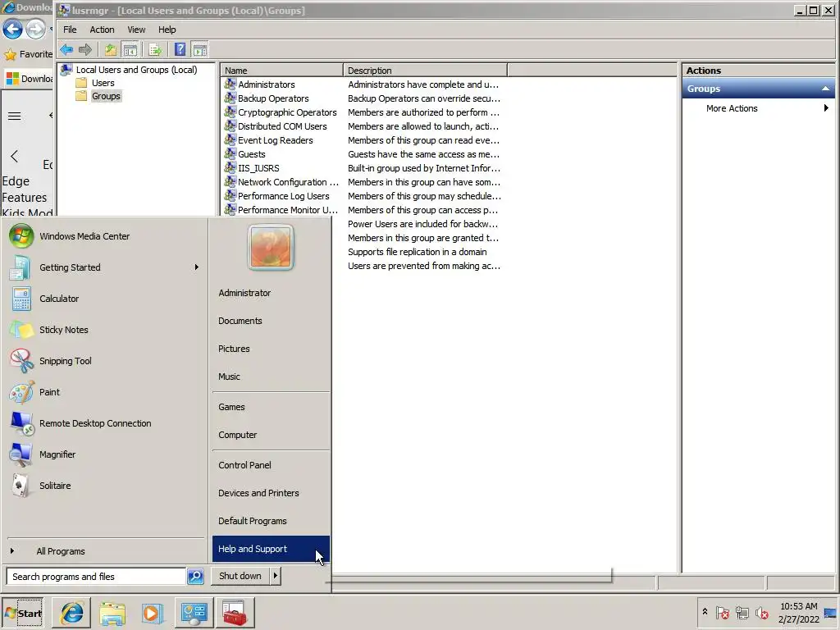840x630 pixels.
Task: Click the muted volume tray icon
Action: (x=761, y=612)
